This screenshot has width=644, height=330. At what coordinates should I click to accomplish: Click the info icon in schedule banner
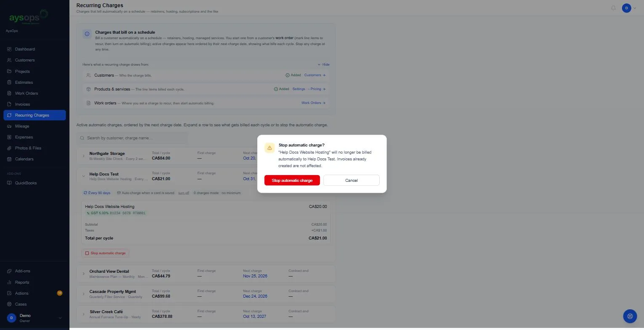[87, 34]
